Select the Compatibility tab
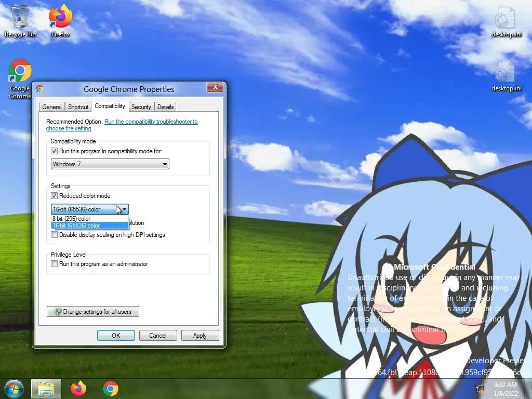This screenshot has width=532, height=399. [110, 106]
